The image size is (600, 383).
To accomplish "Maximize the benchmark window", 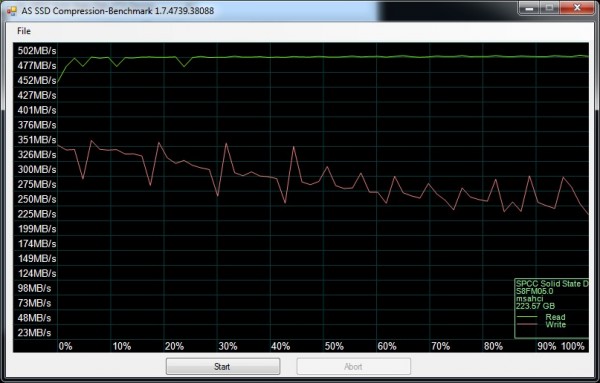I will pos(549,8).
